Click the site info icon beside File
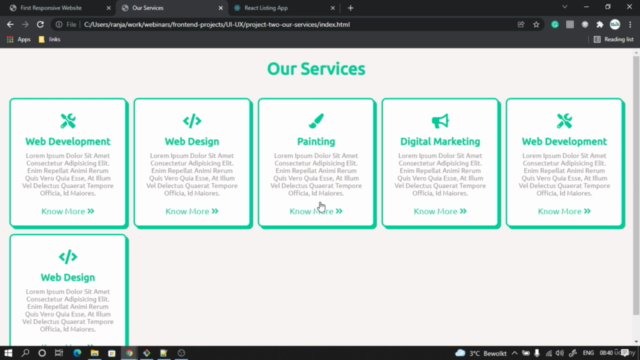The height and width of the screenshot is (360, 640). 59,24
